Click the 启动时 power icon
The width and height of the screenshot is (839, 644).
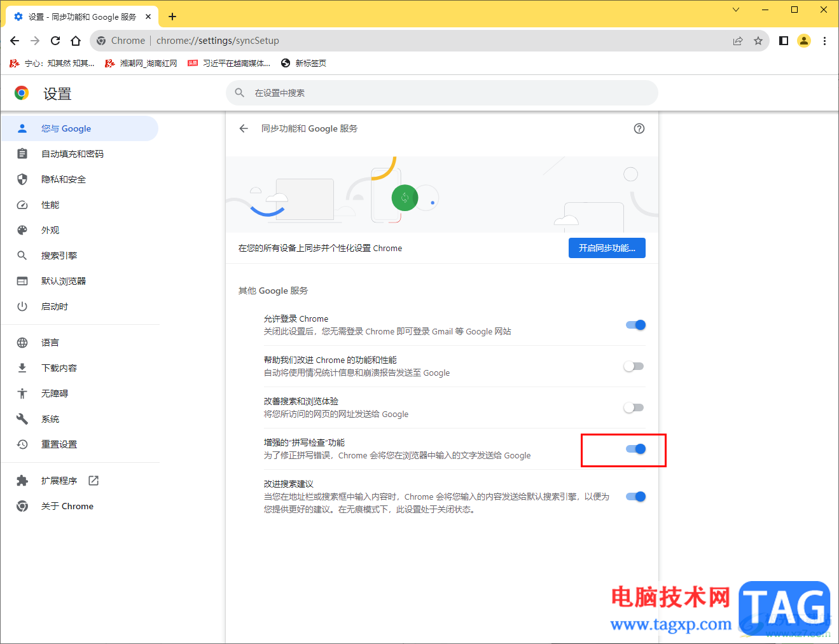(22, 306)
